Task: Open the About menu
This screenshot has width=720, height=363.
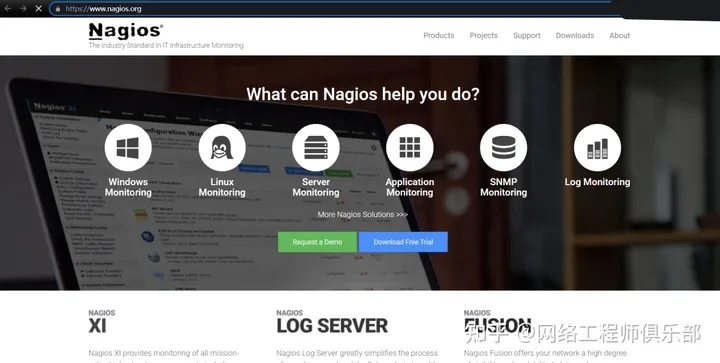Action: 619,35
